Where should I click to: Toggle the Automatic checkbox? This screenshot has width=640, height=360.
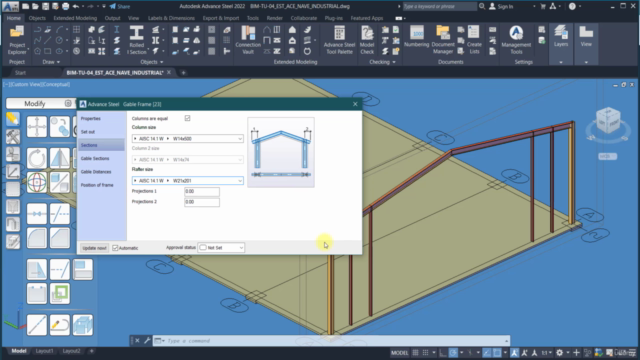(115, 248)
